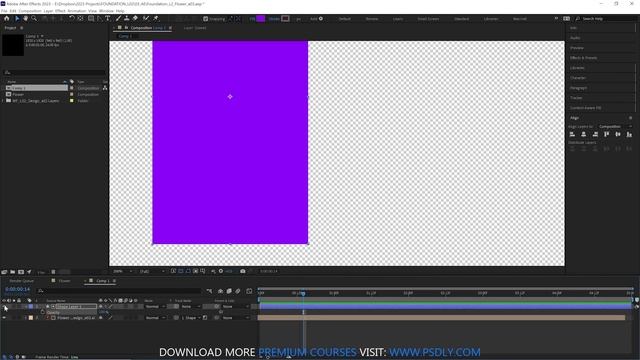Viewport: 640px width, 360px height.
Task: Open the Composition menu
Action: tap(30, 11)
